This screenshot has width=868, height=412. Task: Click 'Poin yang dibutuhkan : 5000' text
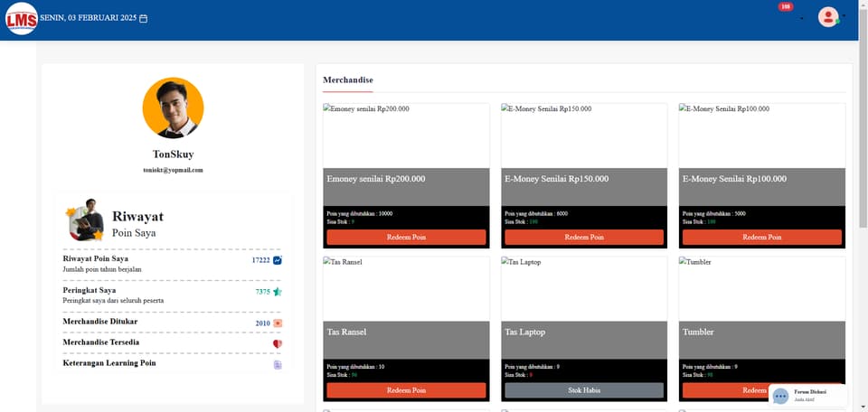(713, 213)
